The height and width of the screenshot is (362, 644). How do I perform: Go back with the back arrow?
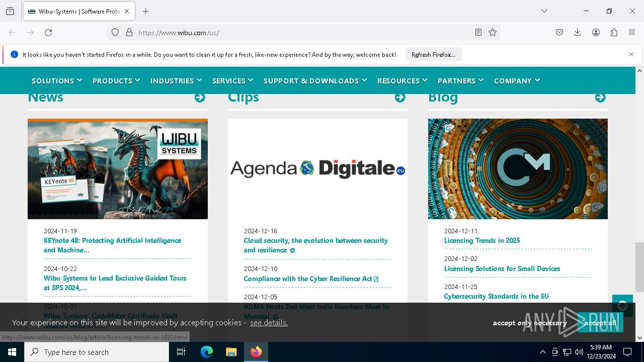[x=12, y=32]
